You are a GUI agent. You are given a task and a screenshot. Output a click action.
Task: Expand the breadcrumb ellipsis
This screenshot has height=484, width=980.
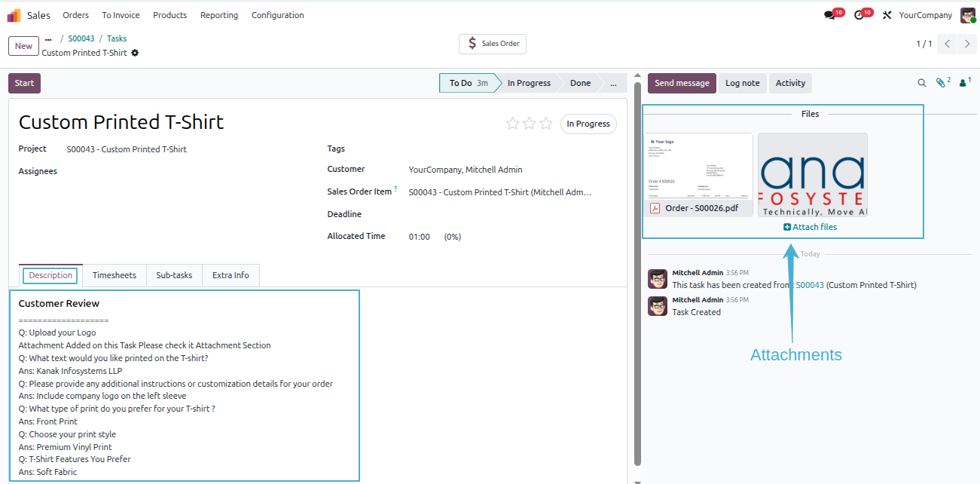(48, 38)
